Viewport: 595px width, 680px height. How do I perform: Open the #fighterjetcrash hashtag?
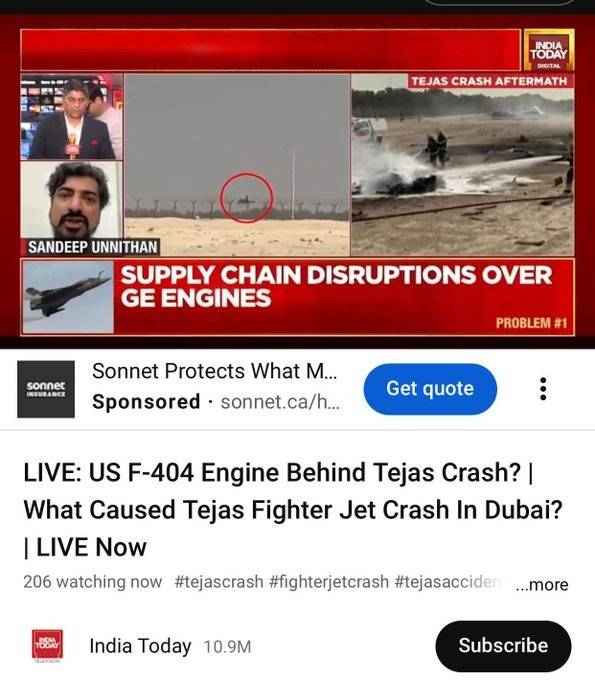(x=328, y=582)
